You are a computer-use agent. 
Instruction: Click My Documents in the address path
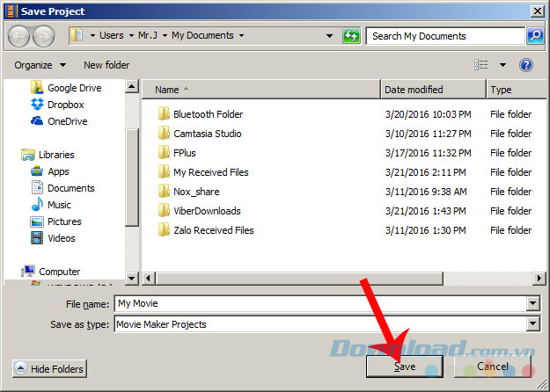tap(202, 35)
